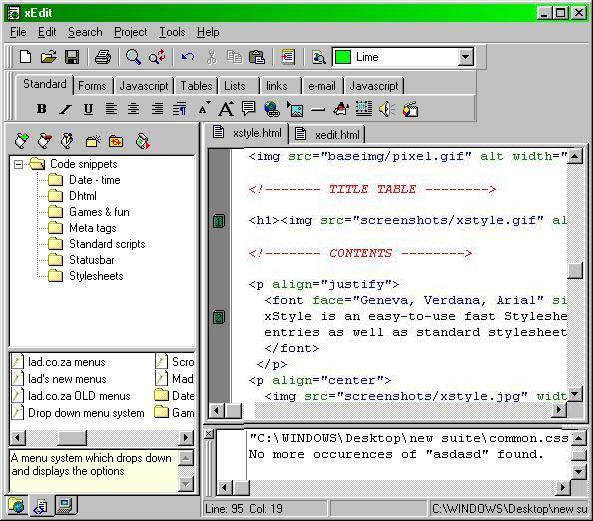
Task: Apply bold formatting
Action: pyautogui.click(x=42, y=109)
